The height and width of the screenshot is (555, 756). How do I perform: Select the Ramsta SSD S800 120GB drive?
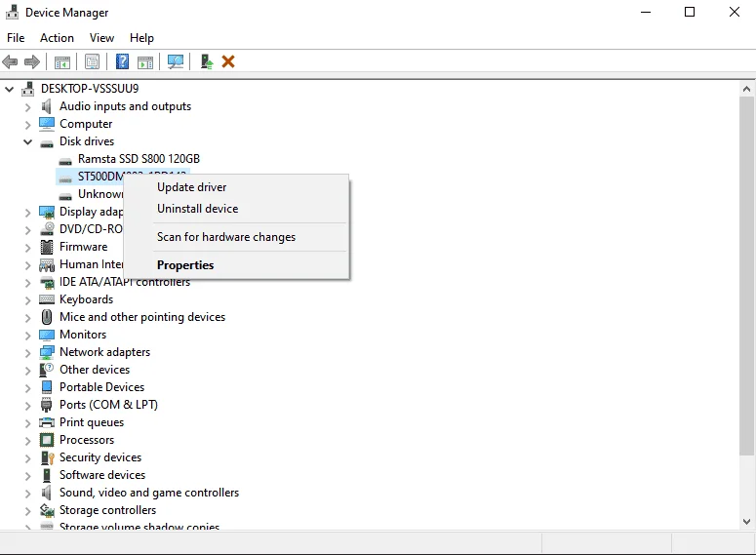coord(139,159)
